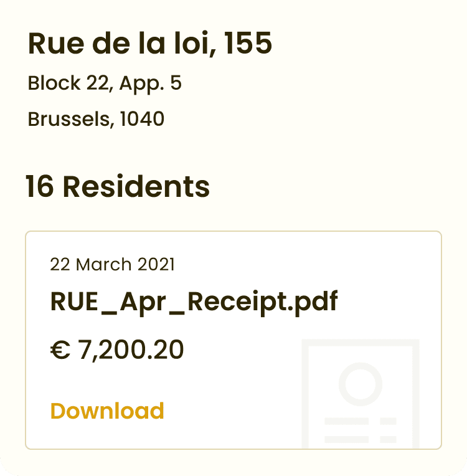Select the faded receipt document icon

(361, 393)
